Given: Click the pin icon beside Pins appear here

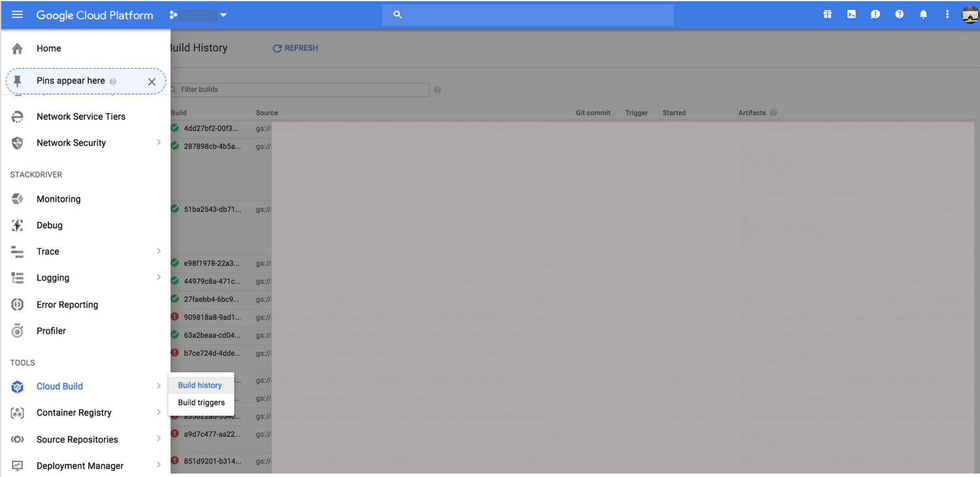Looking at the screenshot, I should tap(18, 81).
